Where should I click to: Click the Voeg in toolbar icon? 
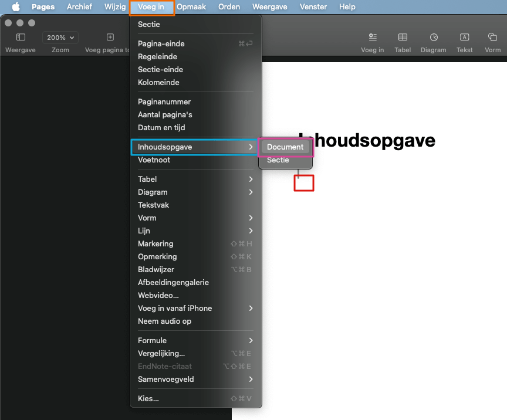373,37
